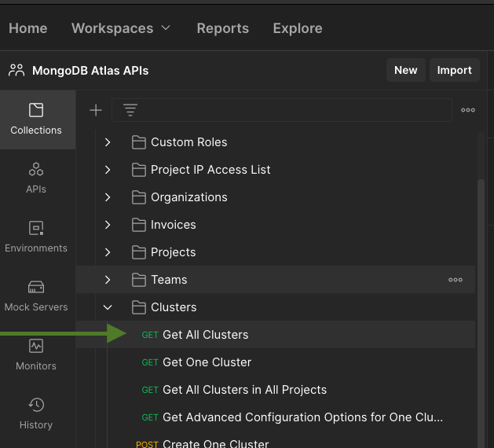Viewport: 494px width, 448px height.
Task: Expand the Teams folder chevron
Action: point(108,280)
